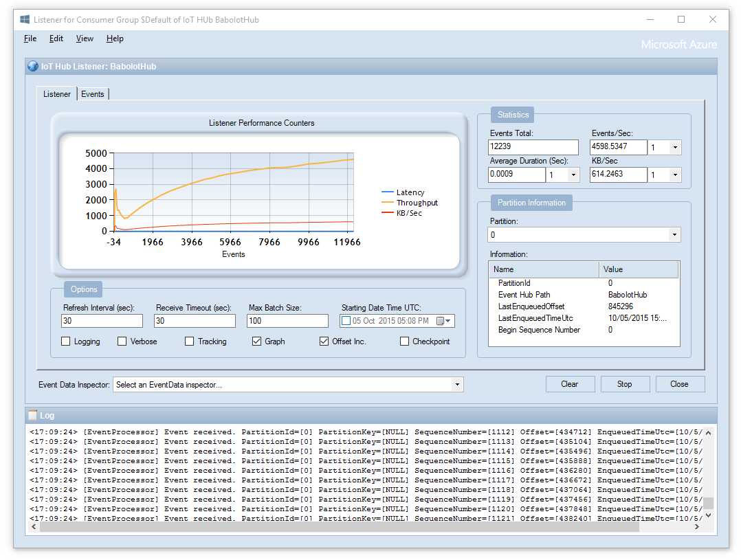Image resolution: width=741 pixels, height=560 pixels.
Task: Open the View menu
Action: 85,38
